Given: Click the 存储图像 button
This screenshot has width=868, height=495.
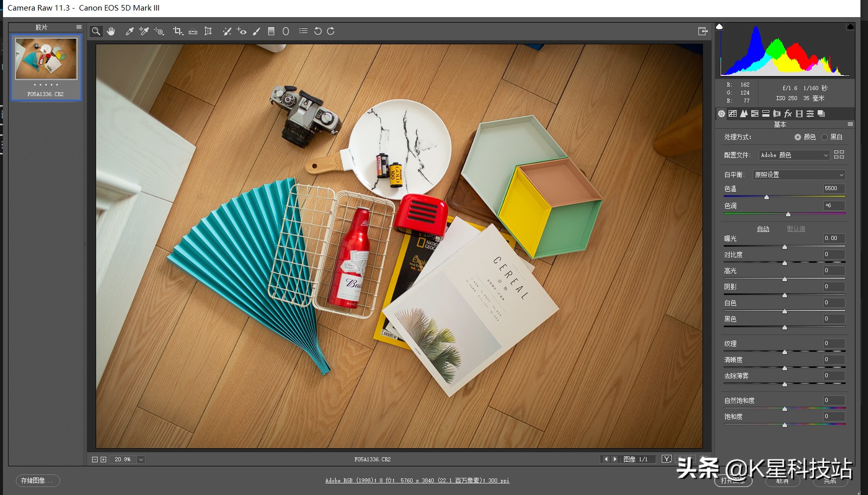Looking at the screenshot, I should click(38, 480).
